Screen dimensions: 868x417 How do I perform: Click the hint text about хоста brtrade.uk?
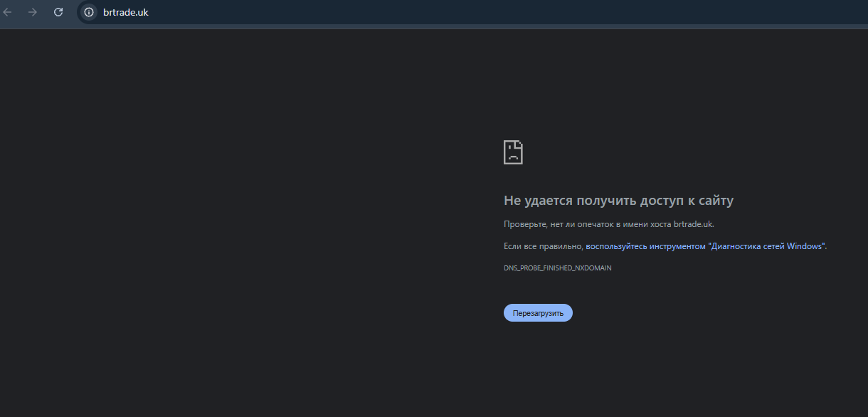coord(608,223)
